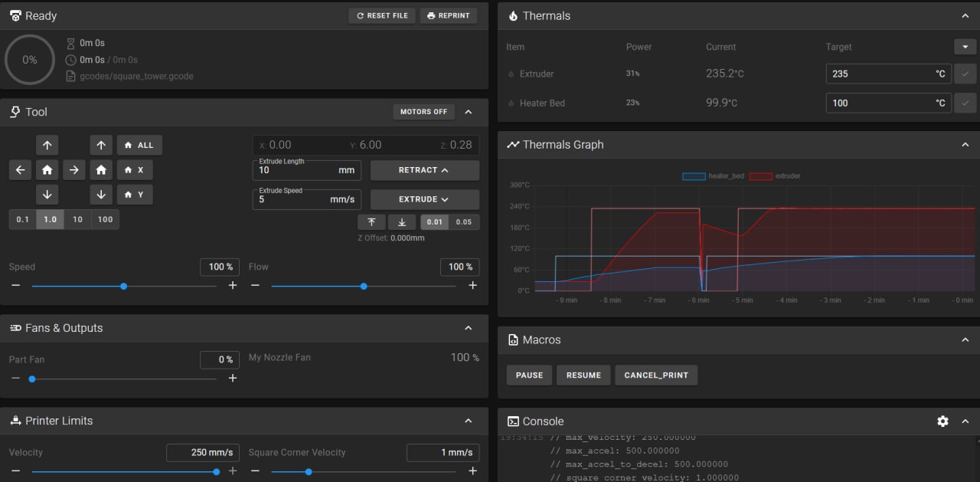Edit the Part Fan percentage field
Image resolution: width=980 pixels, height=482 pixels.
220,359
